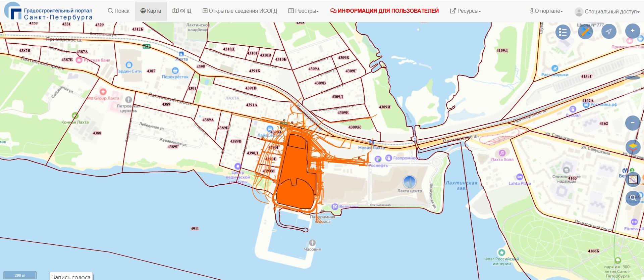Click quarter label 4389Г
The image size is (644, 280).
[x=173, y=147]
